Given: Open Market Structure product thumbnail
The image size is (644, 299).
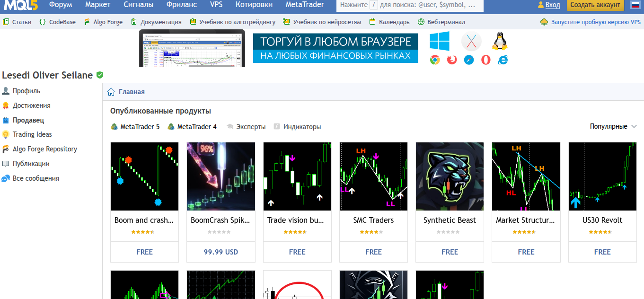Looking at the screenshot, I should point(526,176).
